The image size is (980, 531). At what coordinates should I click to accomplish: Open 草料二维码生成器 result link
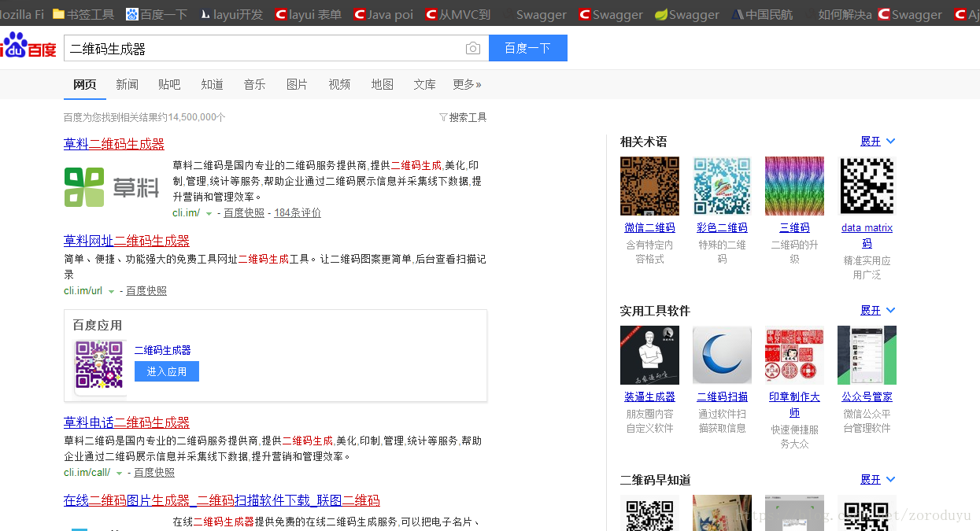pos(114,144)
